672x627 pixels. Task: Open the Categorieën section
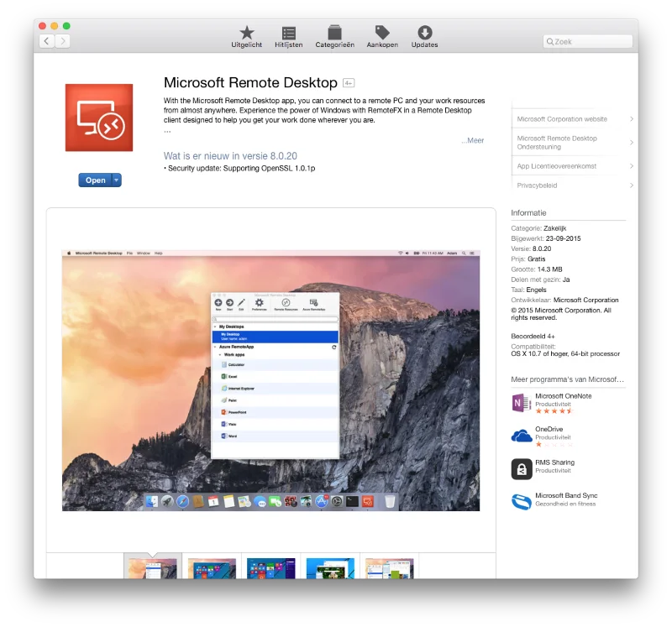(x=334, y=36)
